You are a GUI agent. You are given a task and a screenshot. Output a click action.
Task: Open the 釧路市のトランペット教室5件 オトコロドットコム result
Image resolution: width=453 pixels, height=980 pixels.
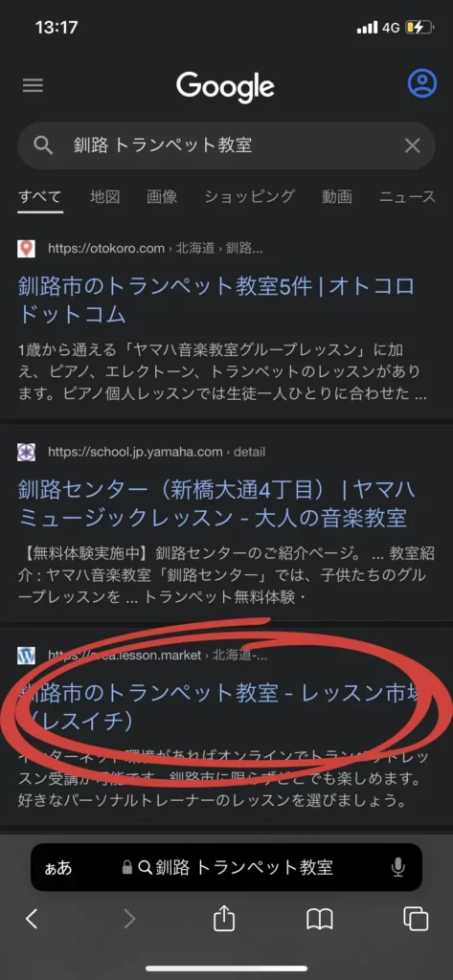pos(216,300)
